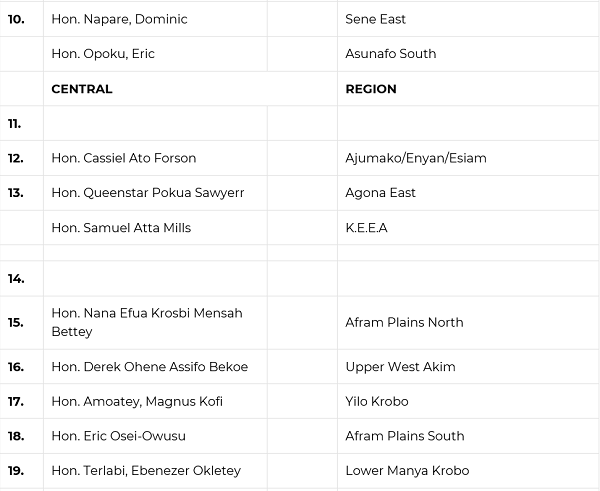Viewport: 600px width, 491px height.
Task: Click Hon. Opoku, Eric in the table
Action: click(x=103, y=54)
